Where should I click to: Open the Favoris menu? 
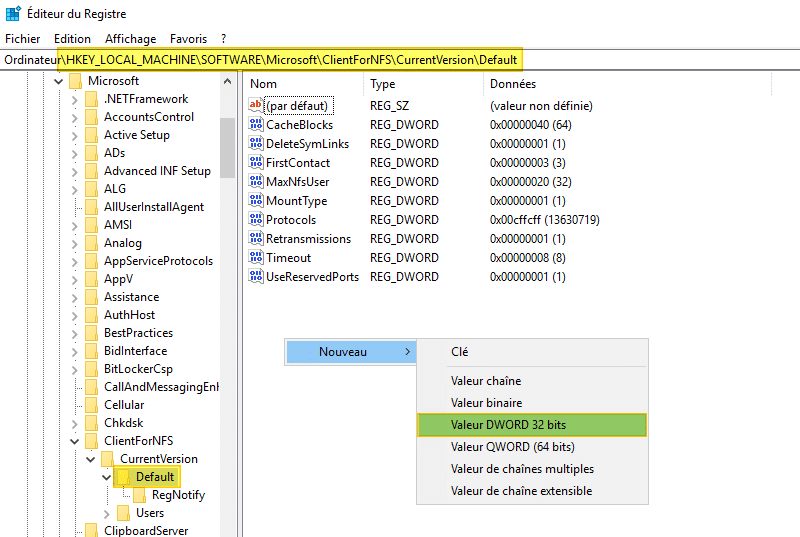(188, 39)
